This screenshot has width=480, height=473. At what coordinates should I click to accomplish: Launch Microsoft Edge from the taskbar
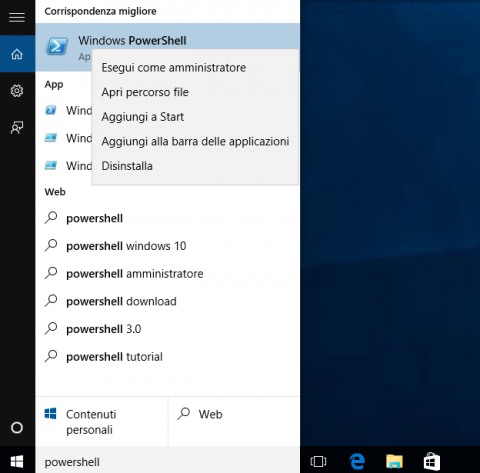(x=357, y=461)
